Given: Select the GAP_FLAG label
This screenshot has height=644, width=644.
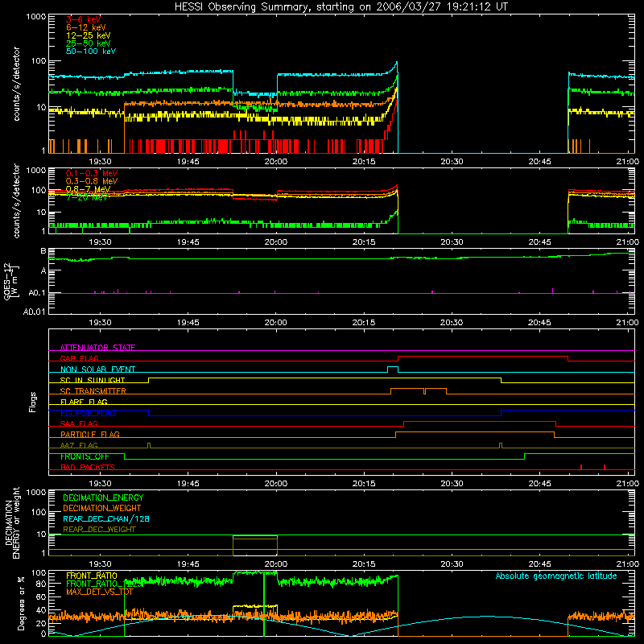Looking at the screenshot, I should 79,358.
